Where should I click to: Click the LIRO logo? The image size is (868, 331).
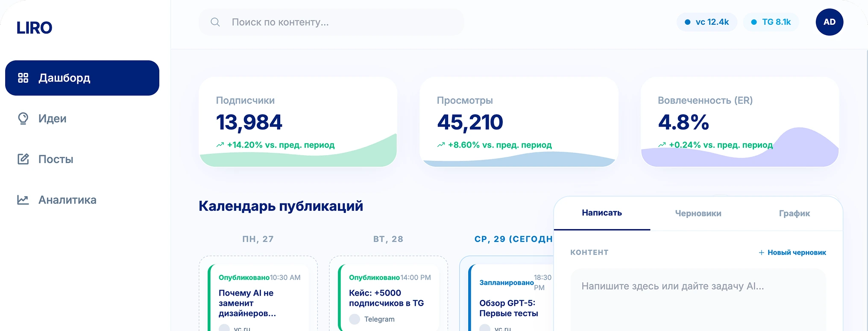click(x=34, y=28)
